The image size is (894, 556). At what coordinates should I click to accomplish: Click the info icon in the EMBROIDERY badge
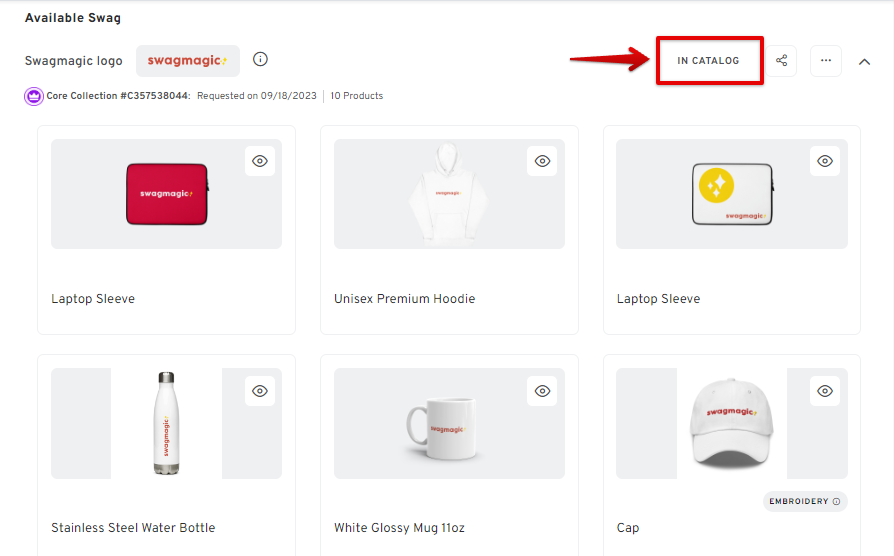point(836,501)
